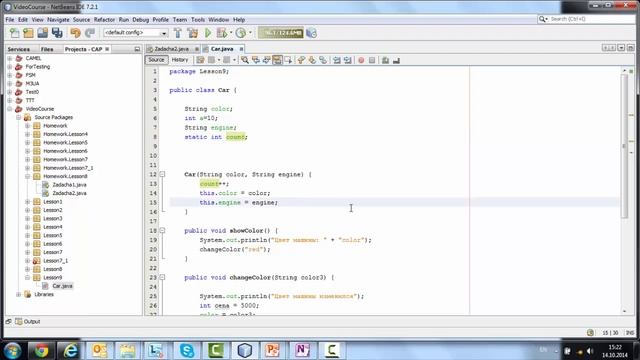Image resolution: width=640 pixels, height=360 pixels.
Task: Click the Shift Line Left icon
Action: tap(337, 60)
